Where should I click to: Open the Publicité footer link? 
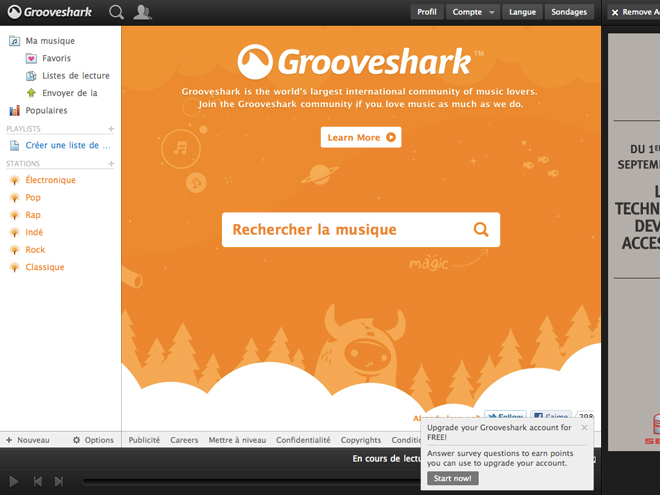(x=144, y=440)
